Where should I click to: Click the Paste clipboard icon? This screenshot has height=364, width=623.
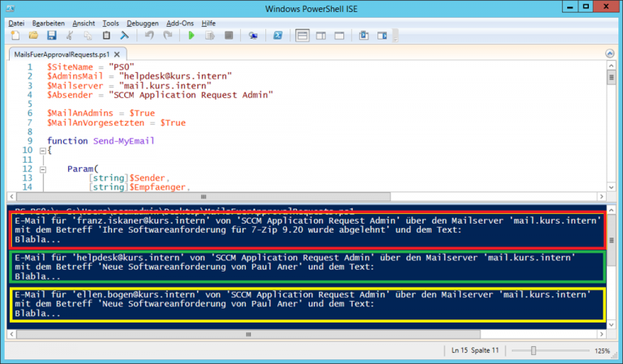point(106,36)
